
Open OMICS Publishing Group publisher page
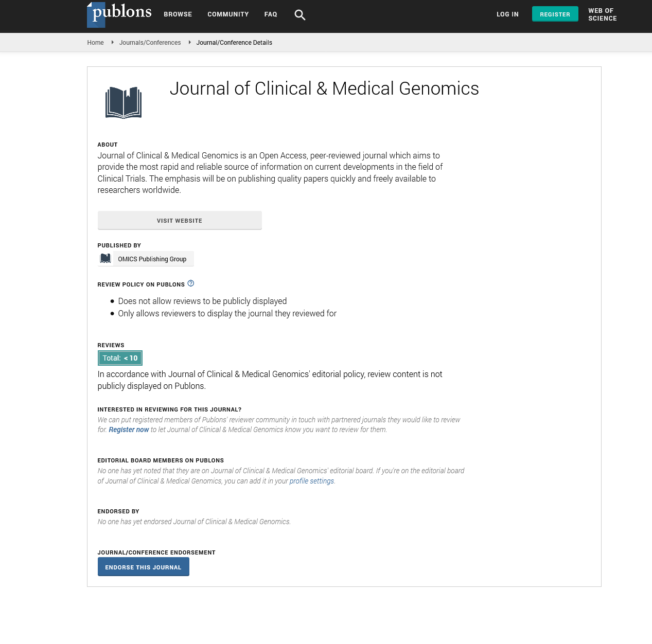(x=152, y=259)
